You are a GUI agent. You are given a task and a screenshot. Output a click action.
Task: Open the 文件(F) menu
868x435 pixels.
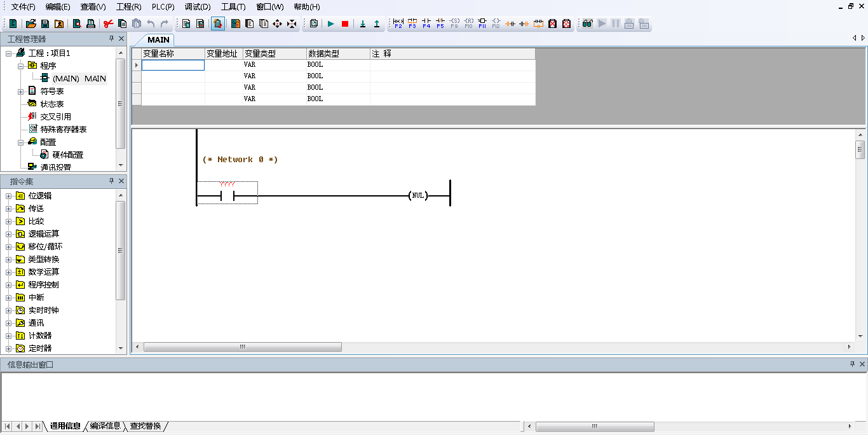pos(24,7)
